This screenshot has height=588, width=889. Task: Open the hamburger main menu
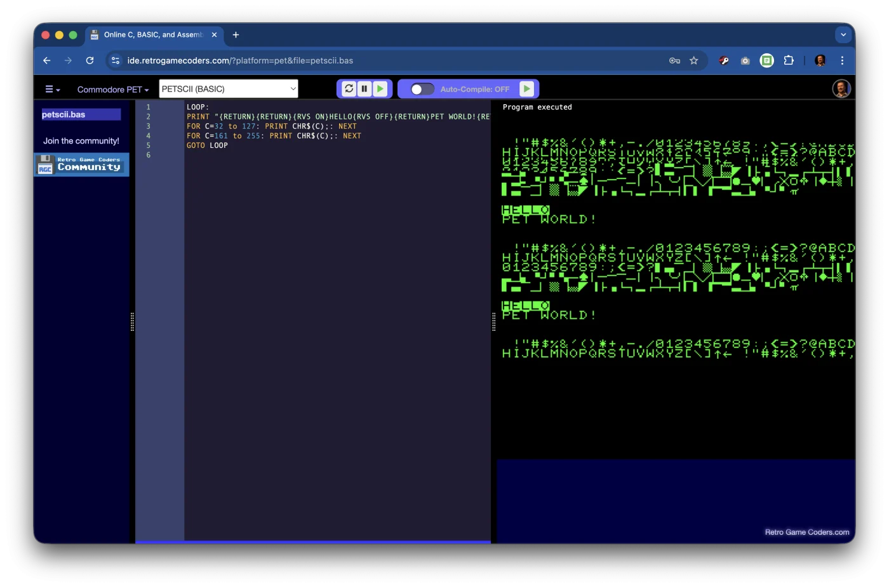(x=52, y=90)
